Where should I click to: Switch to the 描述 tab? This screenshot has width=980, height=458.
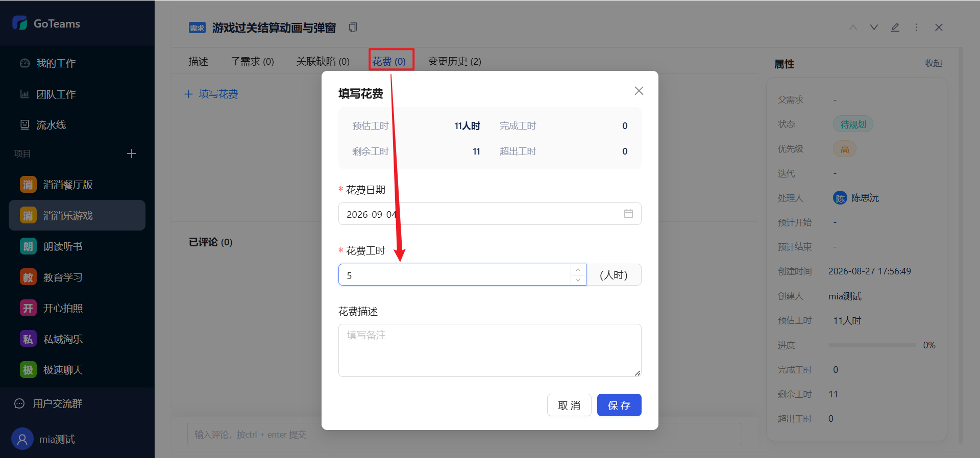click(198, 61)
